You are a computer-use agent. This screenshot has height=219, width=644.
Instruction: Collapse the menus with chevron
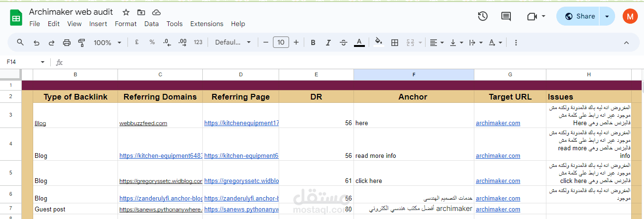click(626, 42)
